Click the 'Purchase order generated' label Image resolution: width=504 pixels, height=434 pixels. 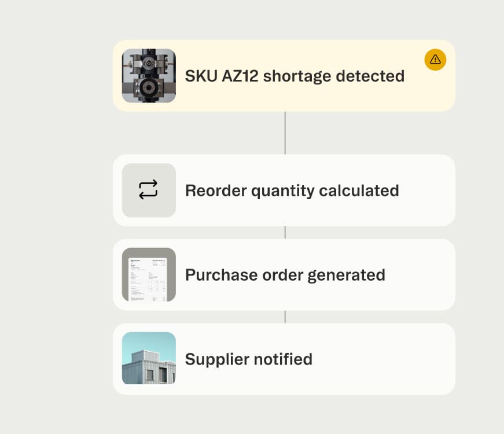[x=285, y=275]
